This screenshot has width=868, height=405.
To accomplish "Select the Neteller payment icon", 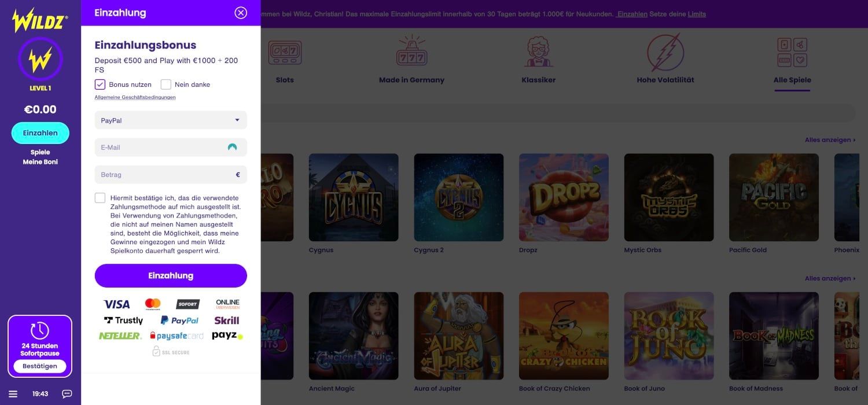I will 120,336.
